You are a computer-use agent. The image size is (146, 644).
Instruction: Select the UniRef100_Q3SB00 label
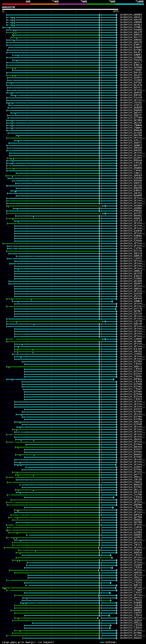point(131,467)
